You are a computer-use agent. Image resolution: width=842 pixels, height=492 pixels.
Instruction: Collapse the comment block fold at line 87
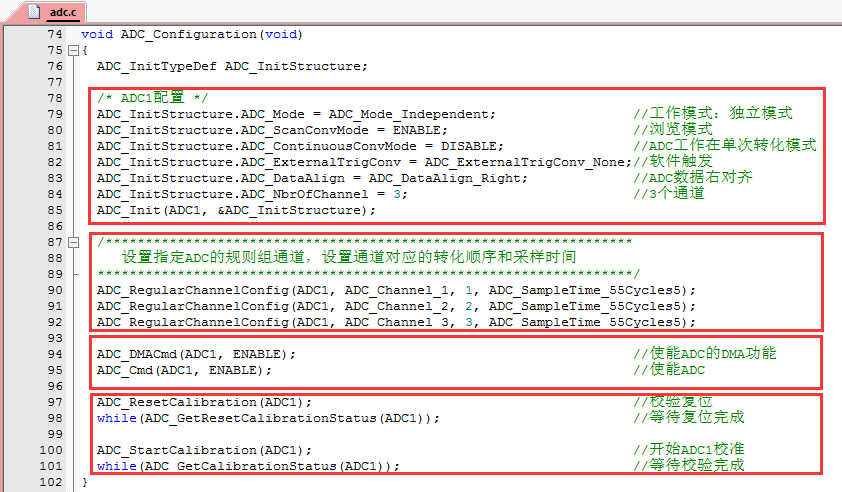[x=73, y=242]
